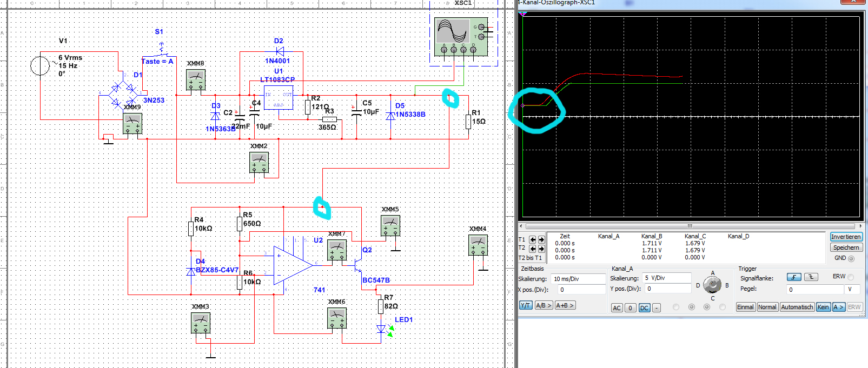Viewport: 868px width, 368px height.
Task: Click the '-' coupling button in Kanal_A
Action: tap(657, 308)
